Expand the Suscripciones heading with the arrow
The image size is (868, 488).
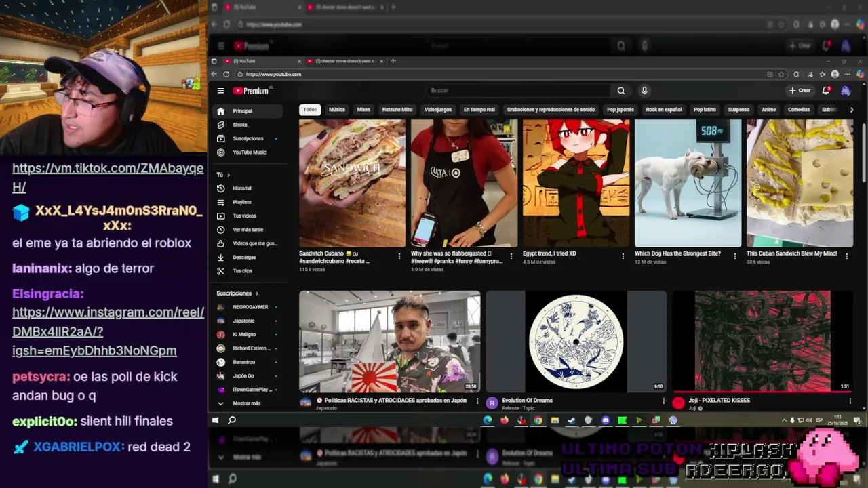[257, 293]
